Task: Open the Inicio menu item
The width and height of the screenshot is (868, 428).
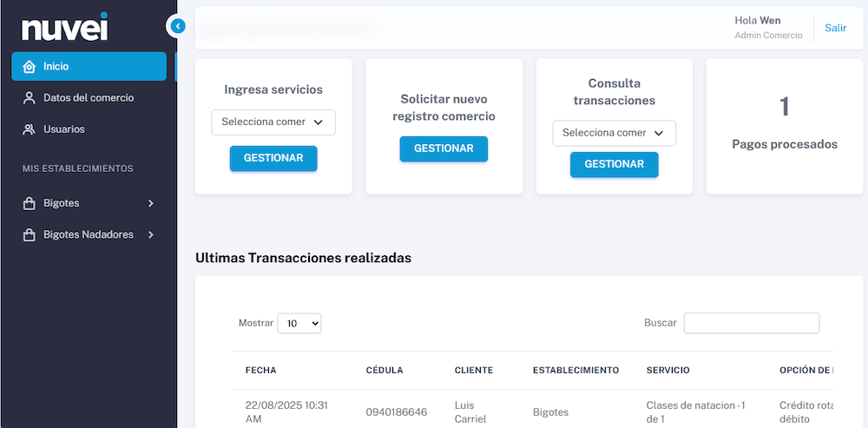Action: [x=89, y=67]
